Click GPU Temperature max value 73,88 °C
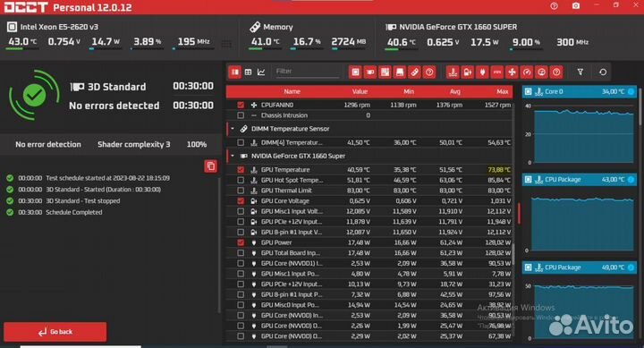644x348 pixels. click(x=499, y=170)
